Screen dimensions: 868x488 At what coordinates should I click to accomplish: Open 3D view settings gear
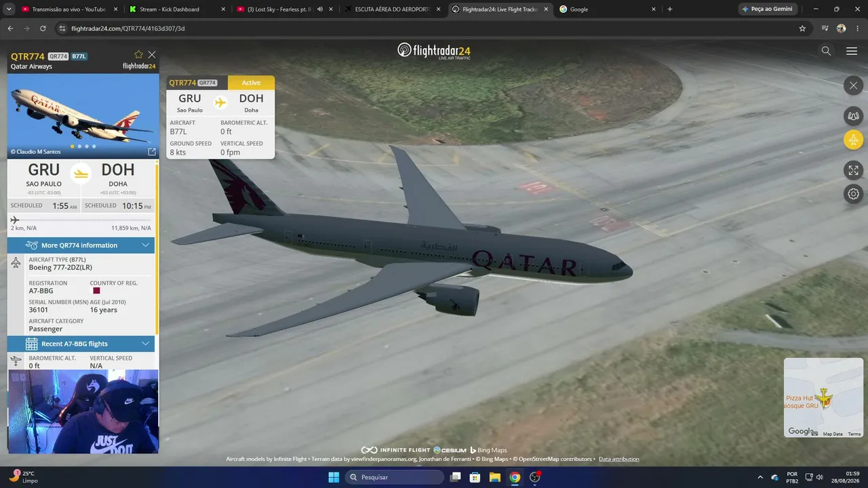[853, 194]
